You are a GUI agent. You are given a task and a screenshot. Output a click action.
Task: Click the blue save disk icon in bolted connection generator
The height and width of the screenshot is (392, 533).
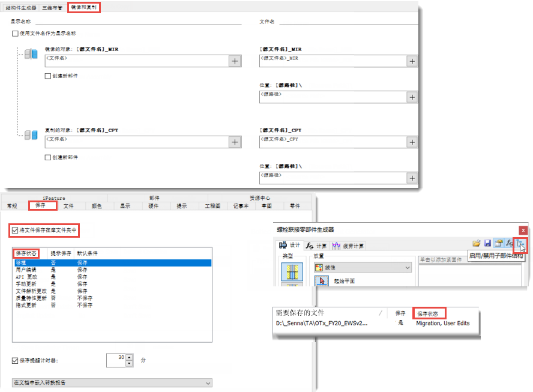(x=487, y=243)
